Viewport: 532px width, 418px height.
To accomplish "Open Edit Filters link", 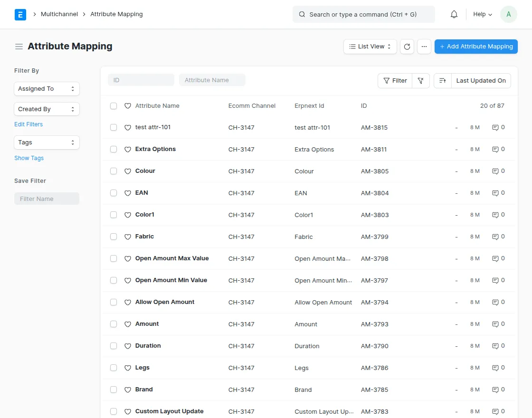I will click(x=28, y=124).
